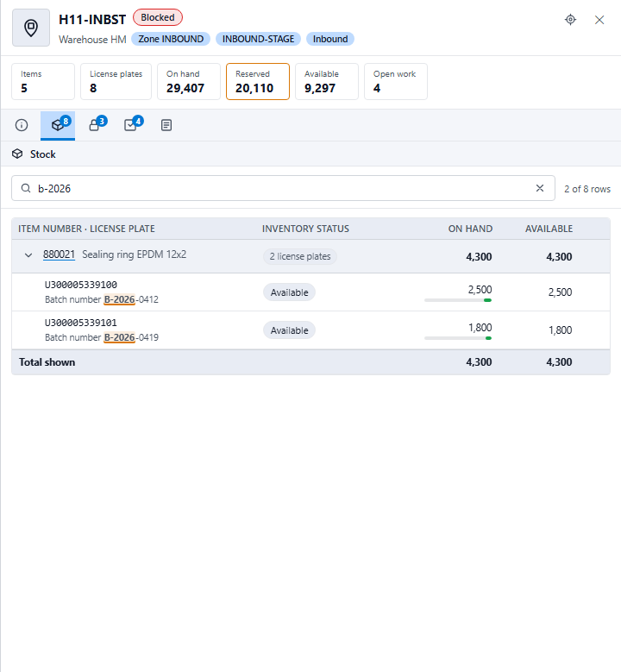Viewport: 621px width, 672px height.
Task: Select the On hand 29,407 card
Action: (189, 81)
